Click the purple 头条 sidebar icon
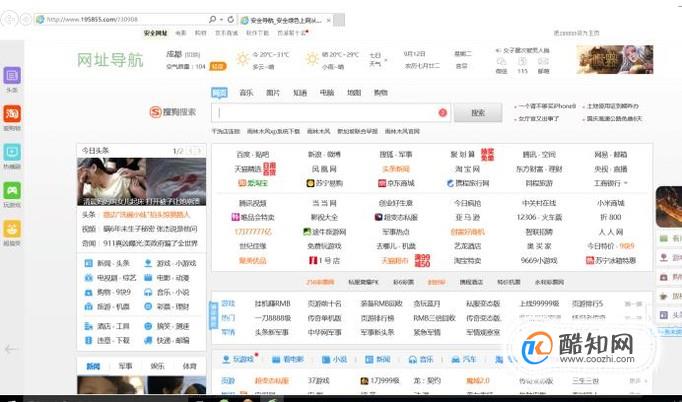The image size is (682, 402). click(x=12, y=76)
